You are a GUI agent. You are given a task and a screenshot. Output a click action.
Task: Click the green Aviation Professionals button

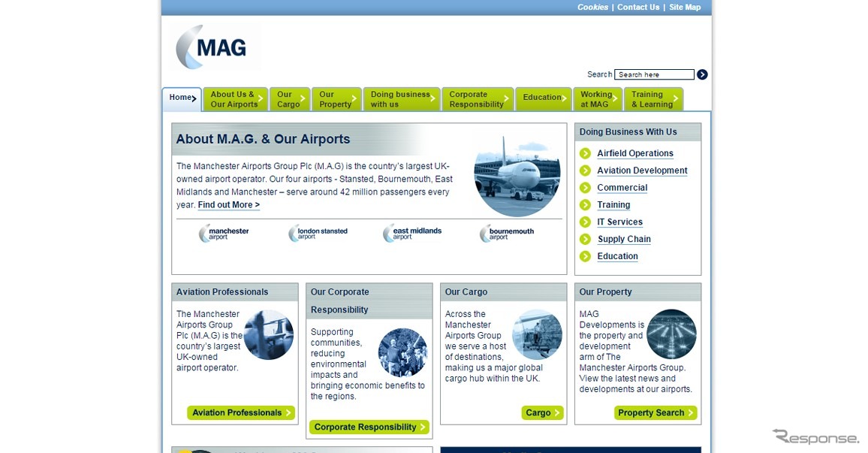[241, 412]
